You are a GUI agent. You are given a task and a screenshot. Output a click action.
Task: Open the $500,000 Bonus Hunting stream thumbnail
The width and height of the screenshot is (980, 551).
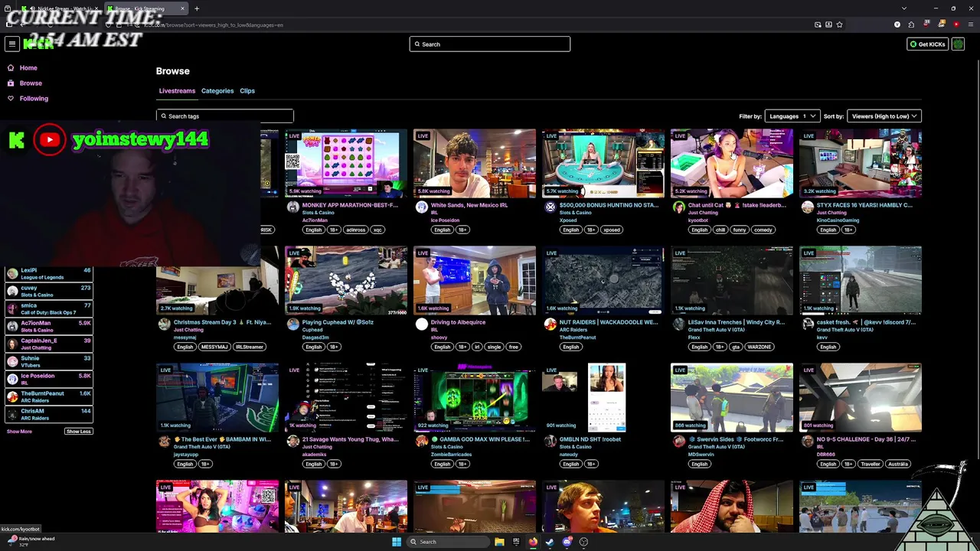coord(603,164)
